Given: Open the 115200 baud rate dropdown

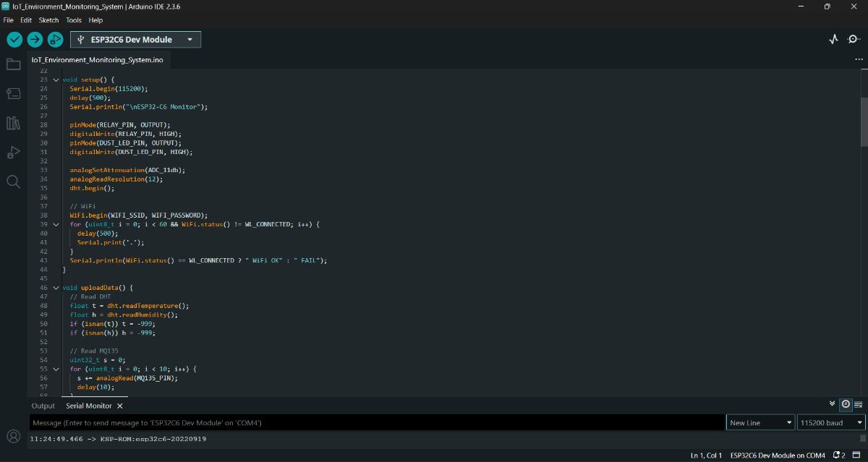Looking at the screenshot, I should point(830,422).
